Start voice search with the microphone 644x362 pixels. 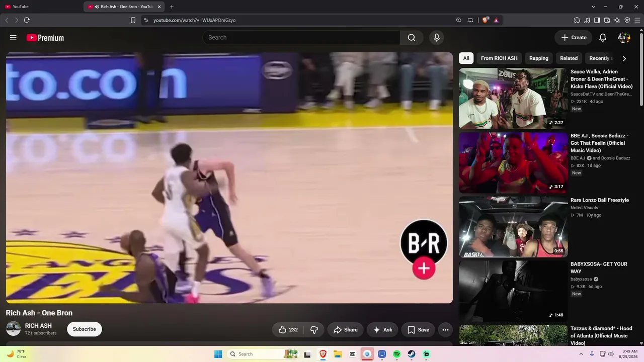click(436, 38)
